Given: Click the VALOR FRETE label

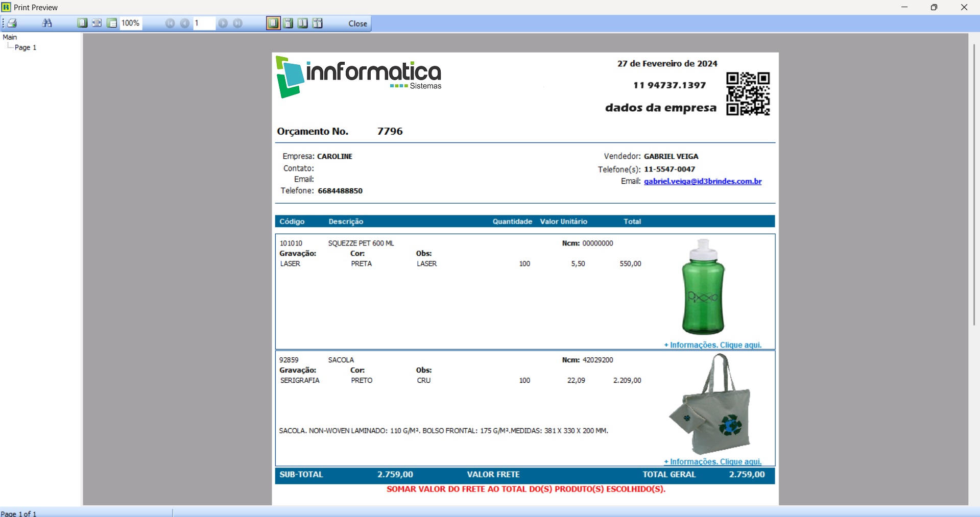Looking at the screenshot, I should 493,475.
